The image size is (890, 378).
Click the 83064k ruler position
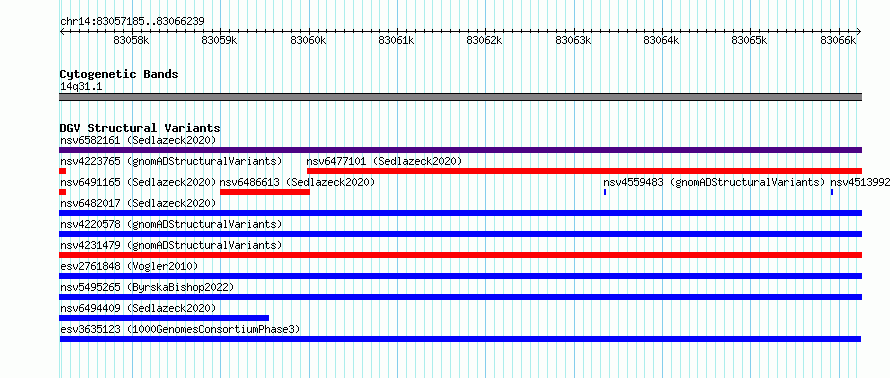pyautogui.click(x=662, y=40)
